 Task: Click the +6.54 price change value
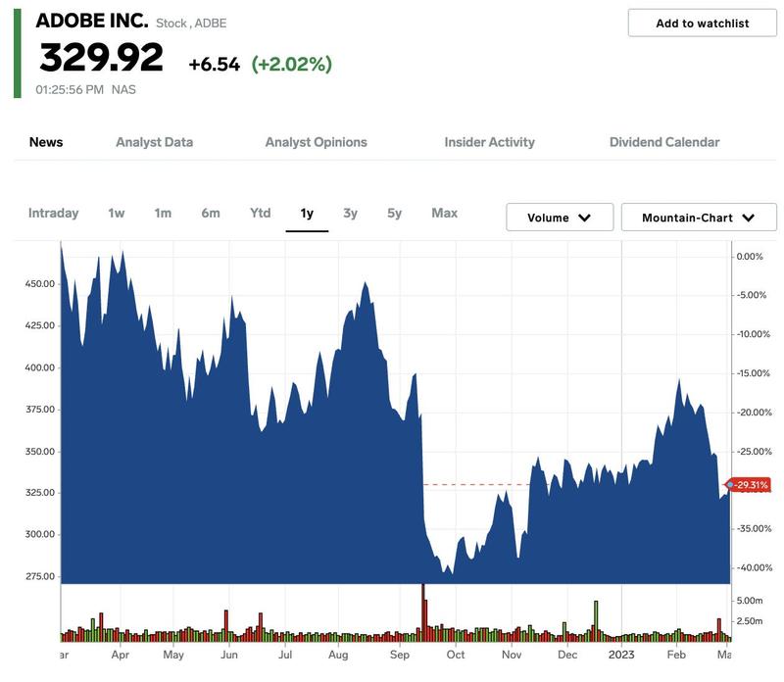pyautogui.click(x=214, y=64)
